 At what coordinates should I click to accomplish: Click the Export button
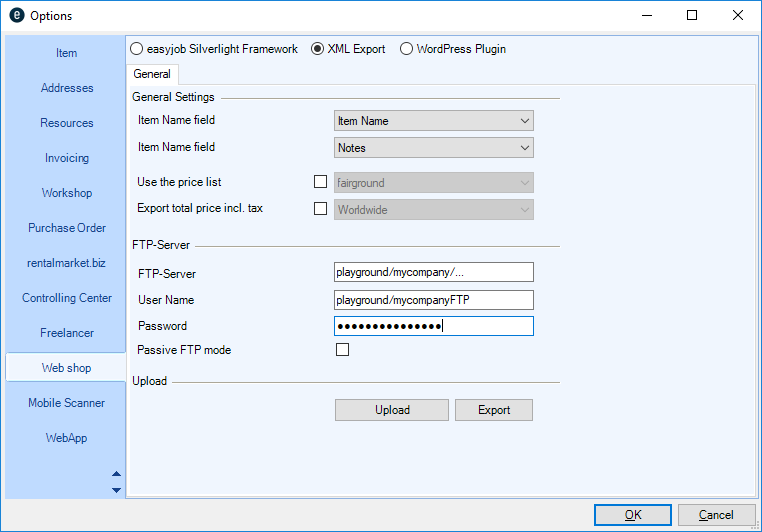[x=494, y=410]
